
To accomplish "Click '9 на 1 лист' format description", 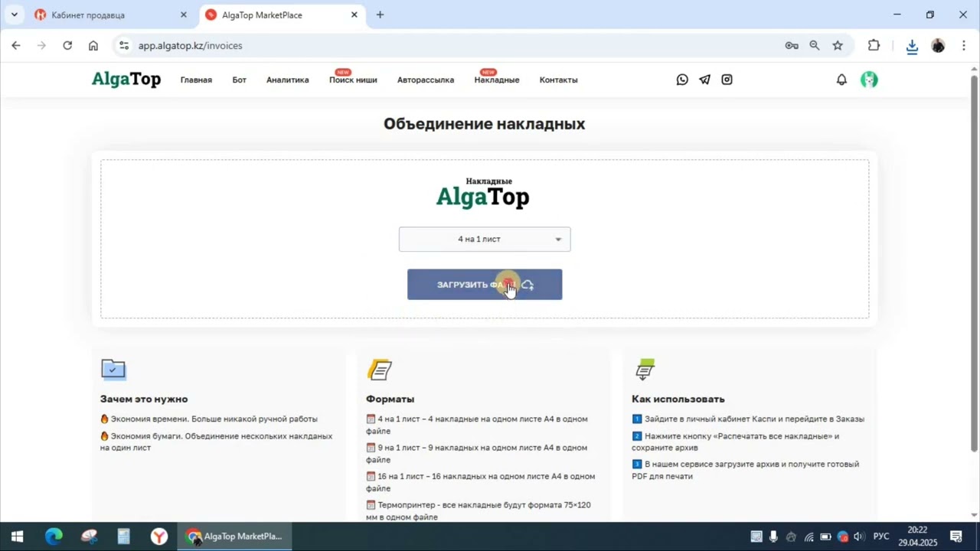I will click(x=476, y=454).
